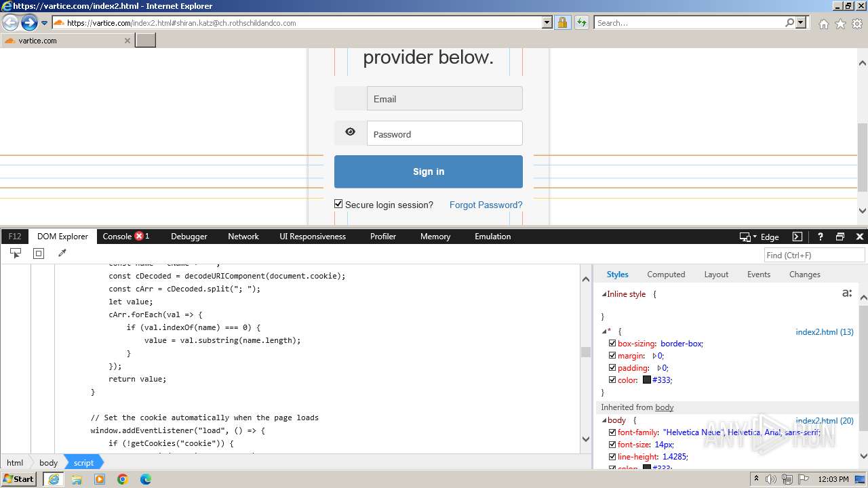Open the search provider dropdown

point(801,22)
